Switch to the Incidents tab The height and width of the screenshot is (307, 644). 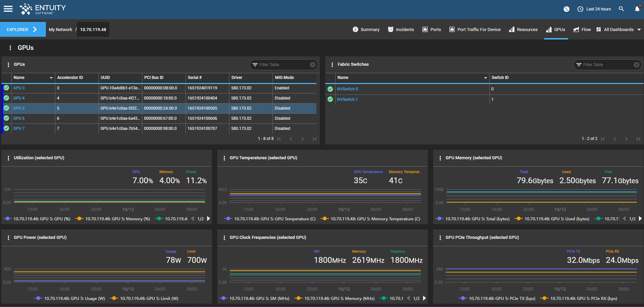pyautogui.click(x=401, y=30)
